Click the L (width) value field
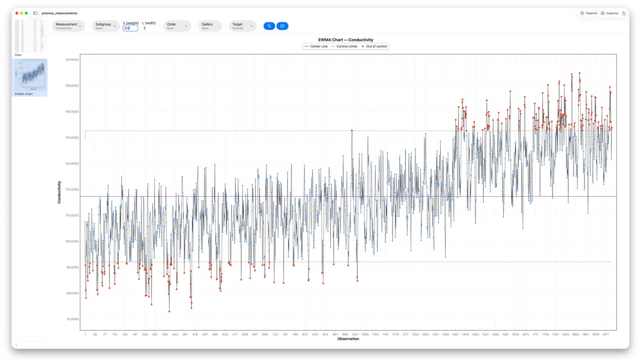The width and height of the screenshot is (641, 364). pyautogui.click(x=149, y=28)
